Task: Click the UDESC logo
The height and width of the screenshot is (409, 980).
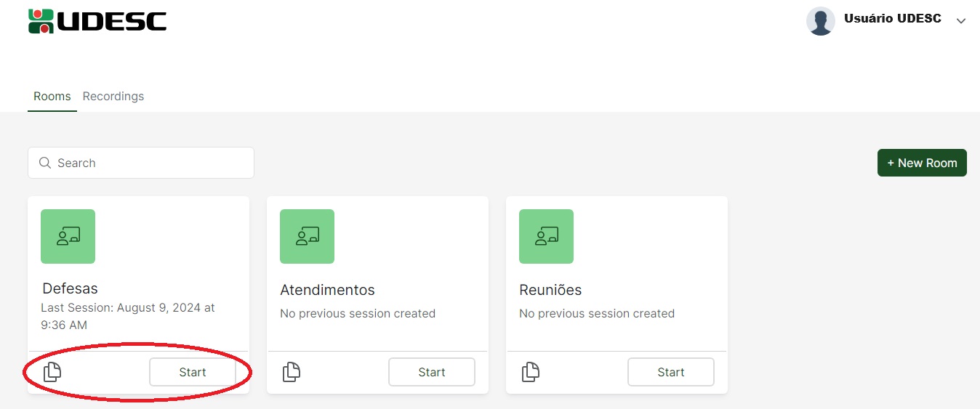Action: [x=97, y=21]
